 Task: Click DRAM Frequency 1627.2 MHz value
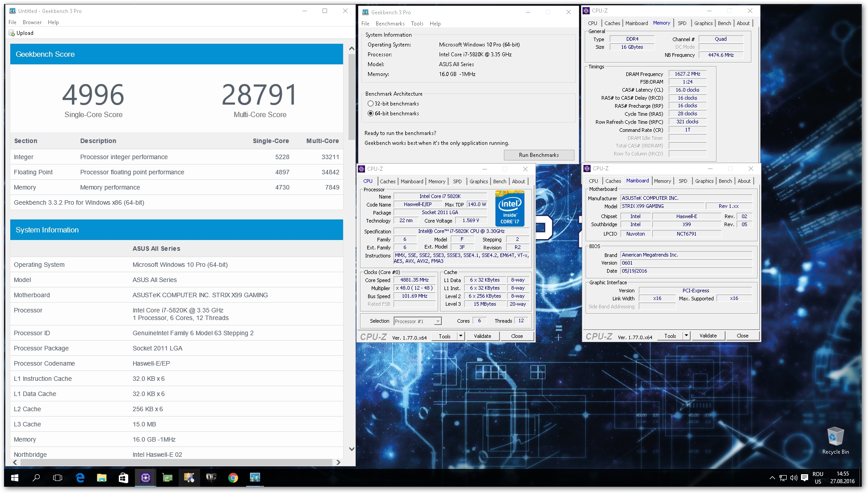click(687, 74)
